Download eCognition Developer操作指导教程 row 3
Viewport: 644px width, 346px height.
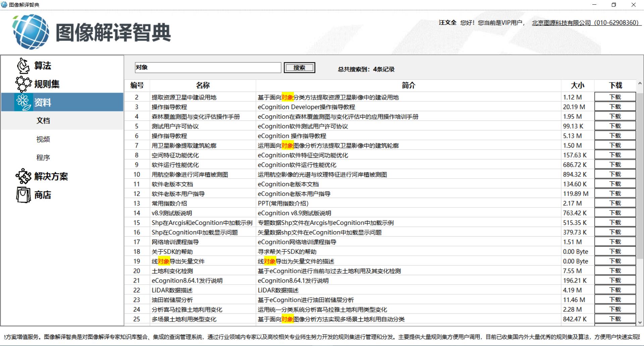(x=615, y=107)
